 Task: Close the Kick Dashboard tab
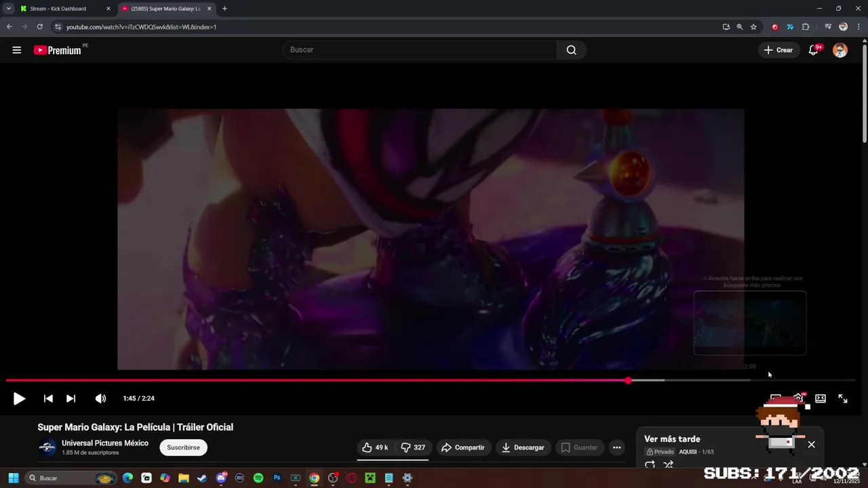click(108, 9)
